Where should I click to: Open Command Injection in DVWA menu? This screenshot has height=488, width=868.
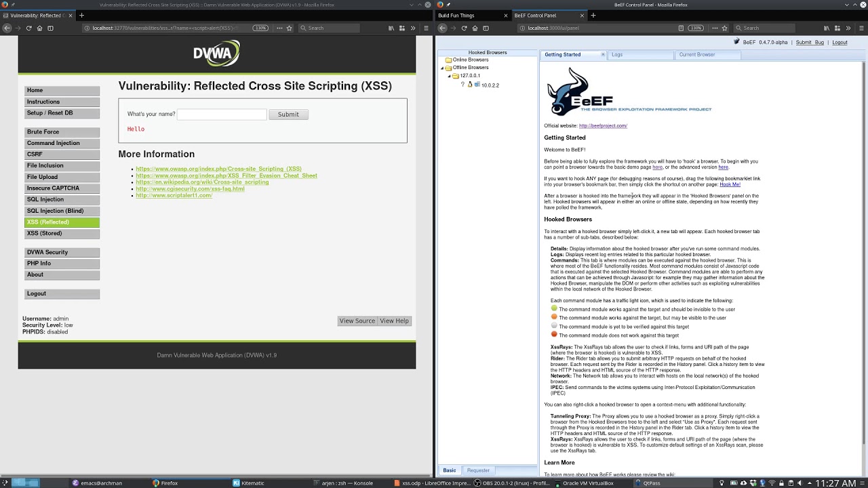62,143
